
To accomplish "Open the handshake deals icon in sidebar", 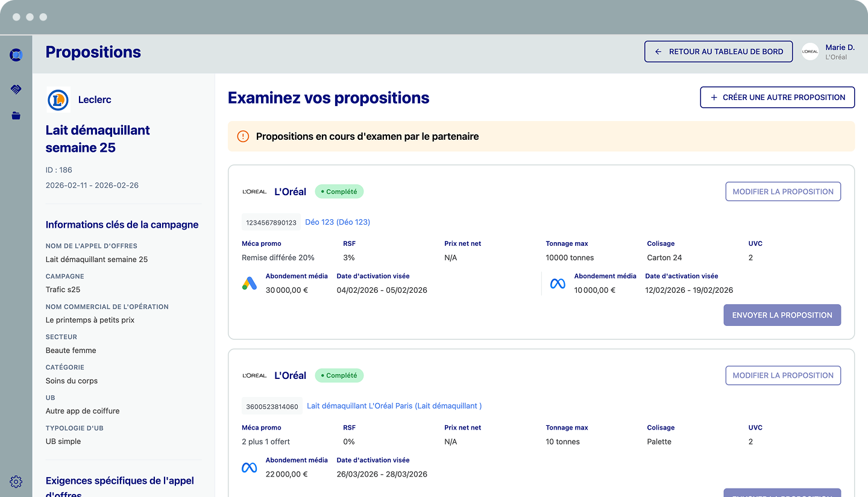I will [16, 89].
